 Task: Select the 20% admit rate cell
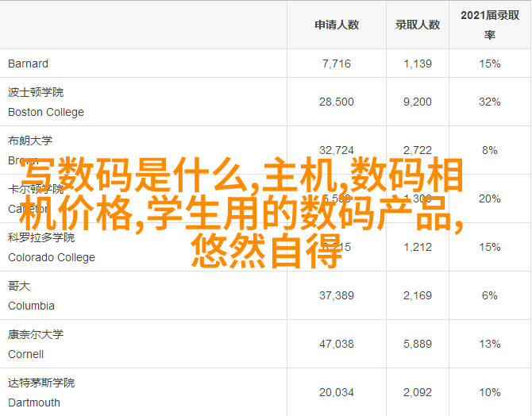click(490, 198)
